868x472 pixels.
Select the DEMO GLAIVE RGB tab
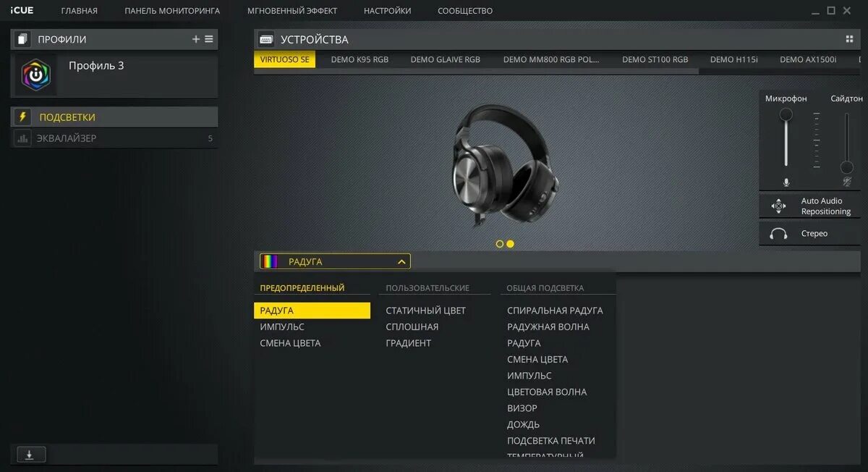446,59
